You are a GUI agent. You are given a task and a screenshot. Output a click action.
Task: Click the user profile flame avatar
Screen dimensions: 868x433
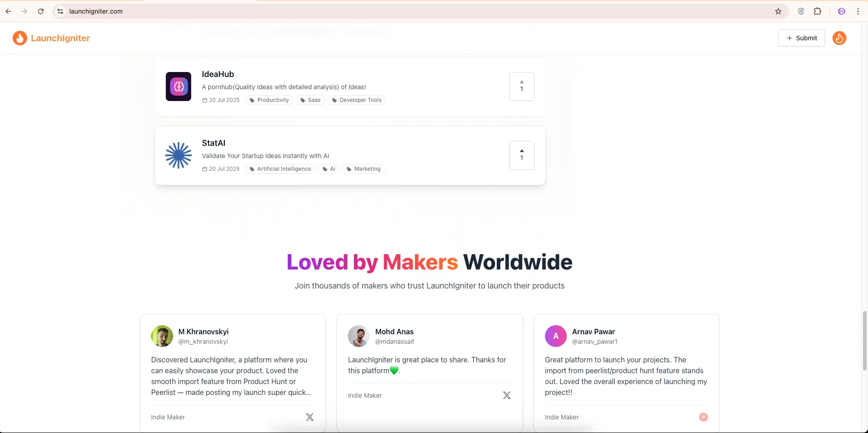839,38
